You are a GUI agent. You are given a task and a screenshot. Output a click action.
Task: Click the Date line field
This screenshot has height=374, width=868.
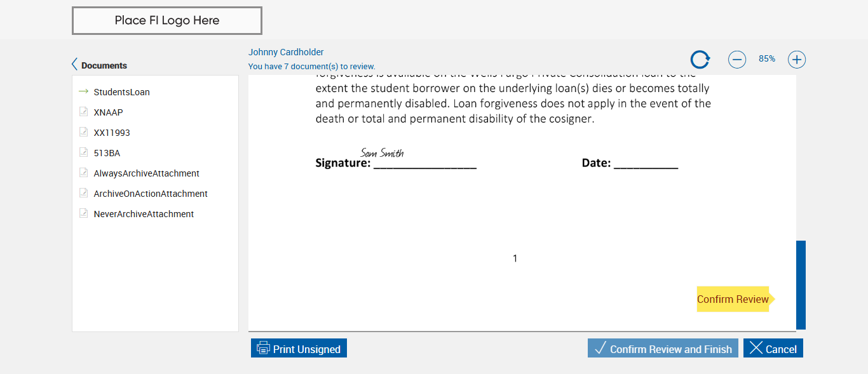[646, 163]
